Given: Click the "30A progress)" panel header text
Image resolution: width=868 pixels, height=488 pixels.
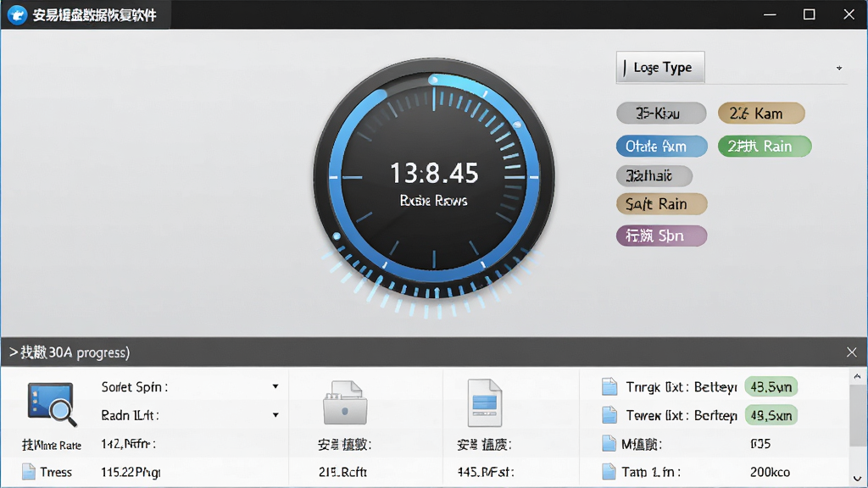Looking at the screenshot, I should [89, 352].
